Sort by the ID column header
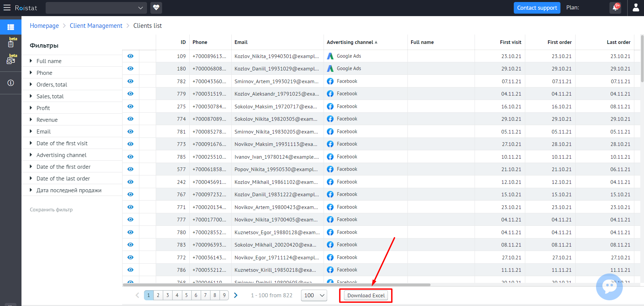The width and height of the screenshot is (644, 306). 183,42
